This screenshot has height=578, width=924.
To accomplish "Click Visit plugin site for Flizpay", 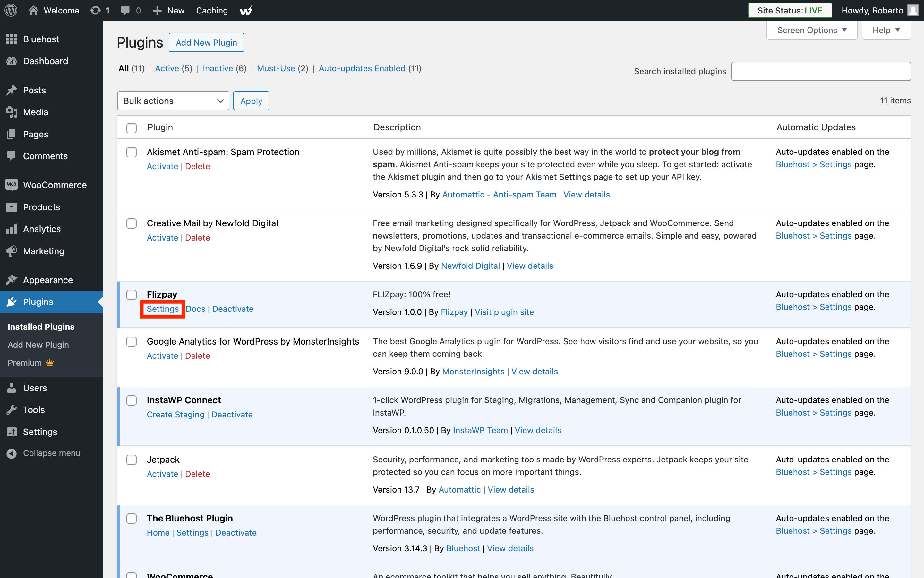I will tap(504, 312).
